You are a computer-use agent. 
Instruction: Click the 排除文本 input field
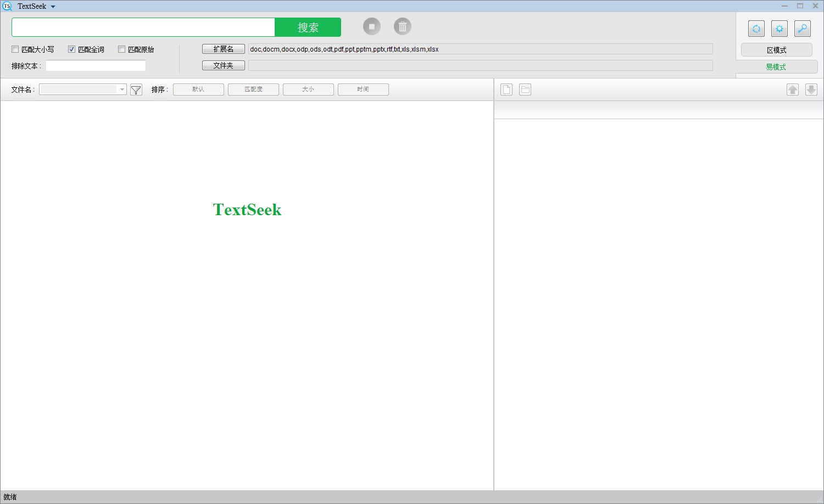point(96,65)
